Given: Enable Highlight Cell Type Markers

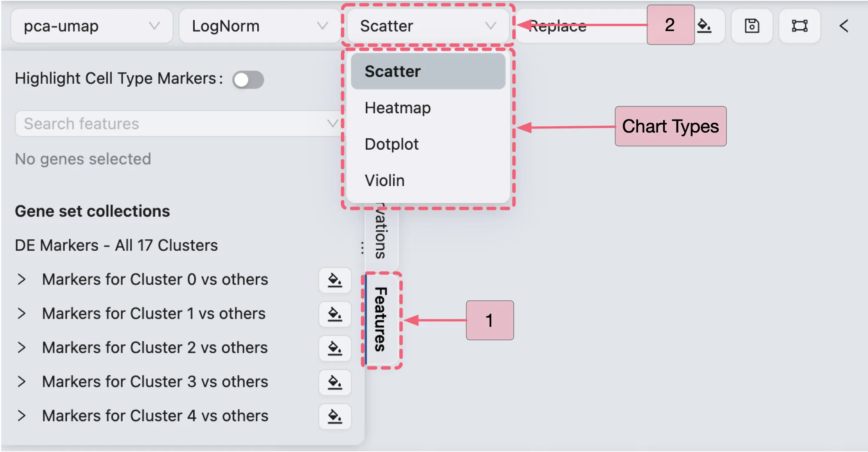Looking at the screenshot, I should (248, 79).
